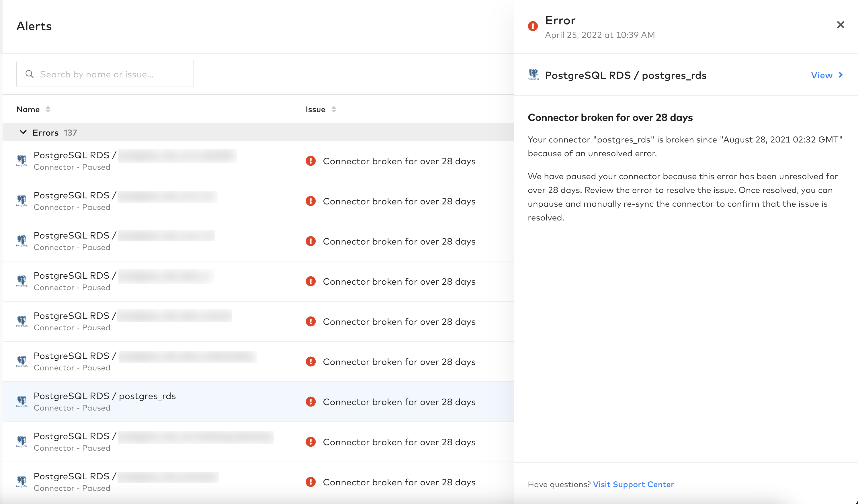Click panel heading Connector broken for over 28 days

[x=610, y=118]
